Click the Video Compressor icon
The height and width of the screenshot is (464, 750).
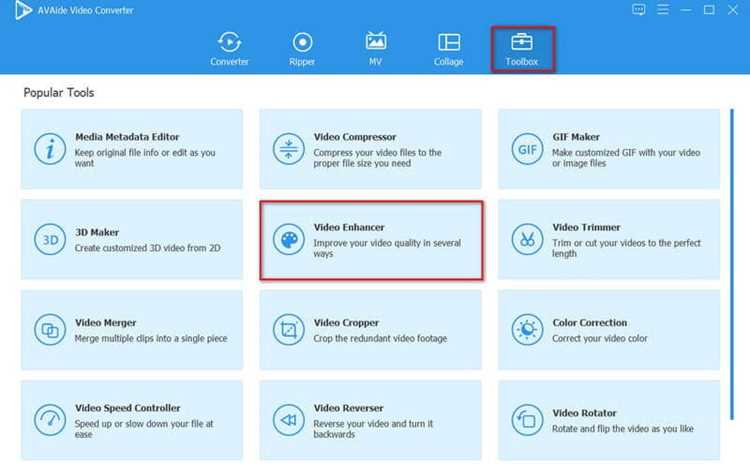pos(288,149)
